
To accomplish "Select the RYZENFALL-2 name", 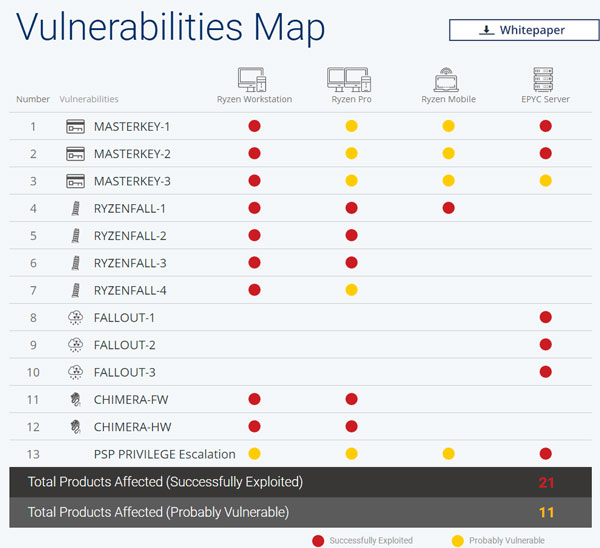I will [130, 236].
